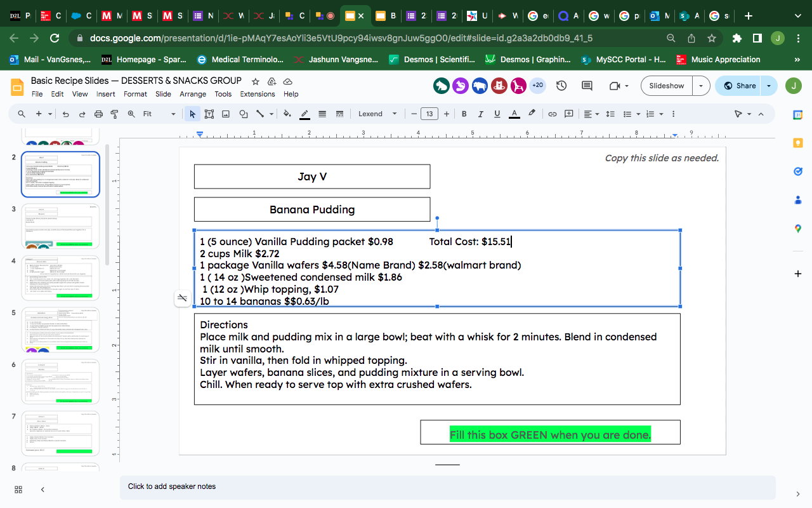Open Google Calendar side panel
Screen dimensions: 812x508
click(798, 115)
